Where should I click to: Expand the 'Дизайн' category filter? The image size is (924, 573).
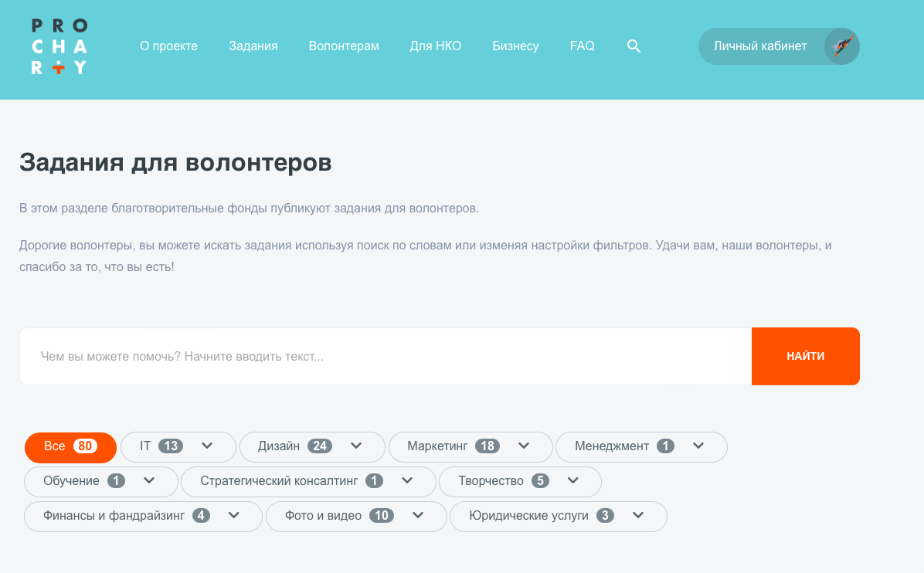pyautogui.click(x=356, y=446)
